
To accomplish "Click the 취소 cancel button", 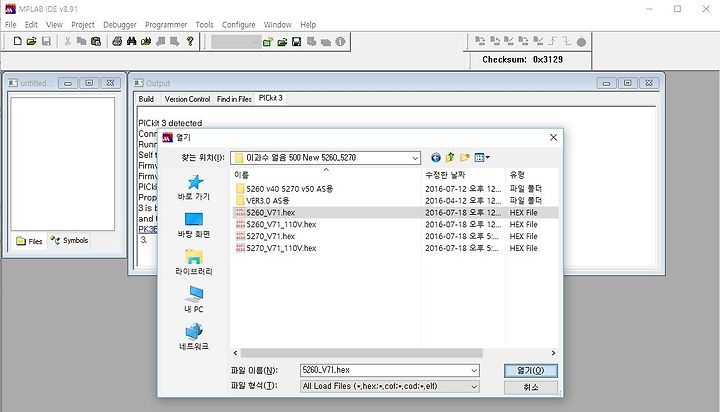I will [531, 387].
